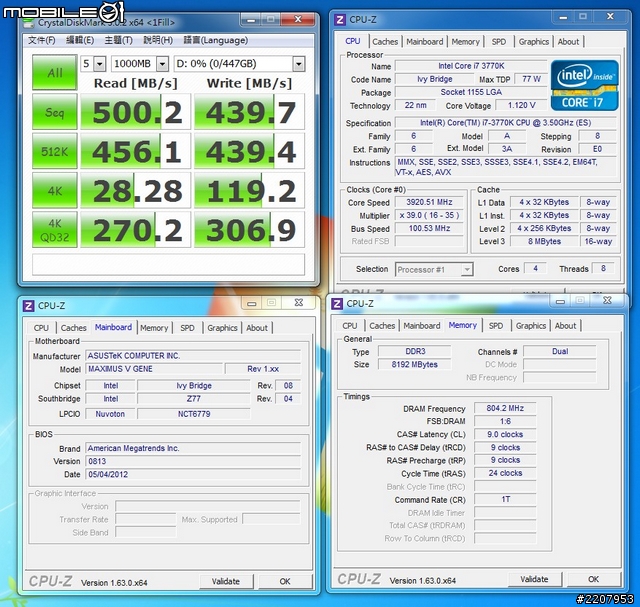Switch to Memory tab in the top-right CPU-Z window
The width and height of the screenshot is (640, 607).
[465, 42]
